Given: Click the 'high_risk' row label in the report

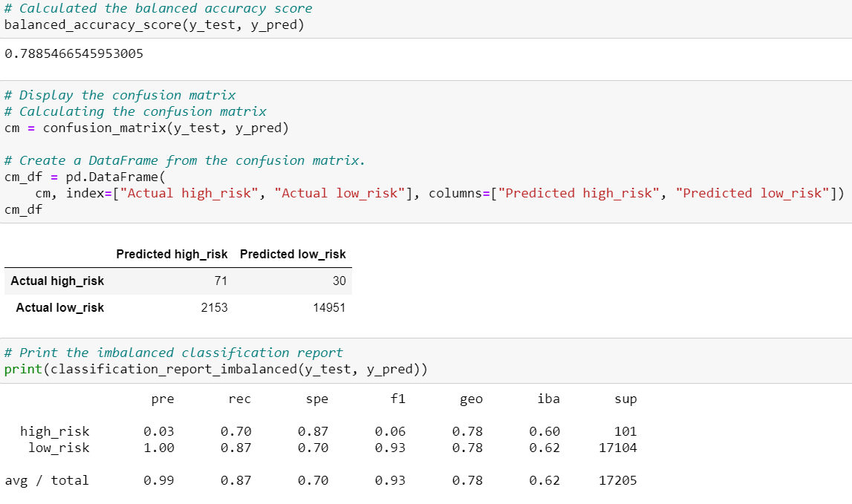Looking at the screenshot, I should [55, 431].
